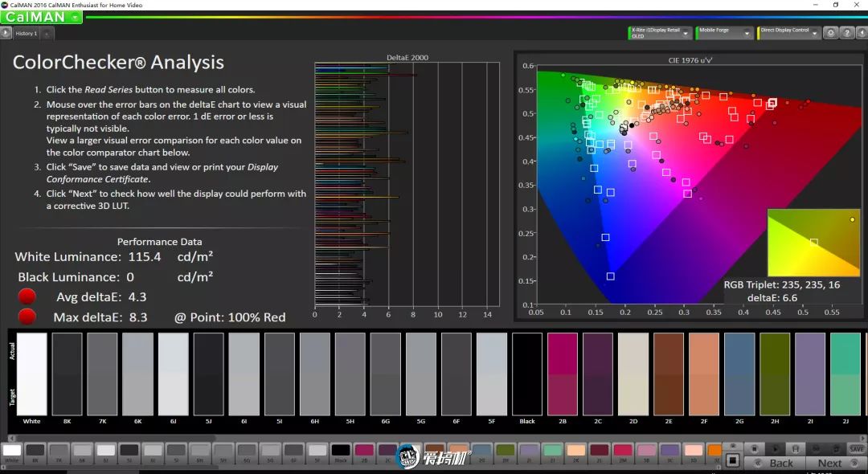
Task: Add a new history tab
Action: 47,34
